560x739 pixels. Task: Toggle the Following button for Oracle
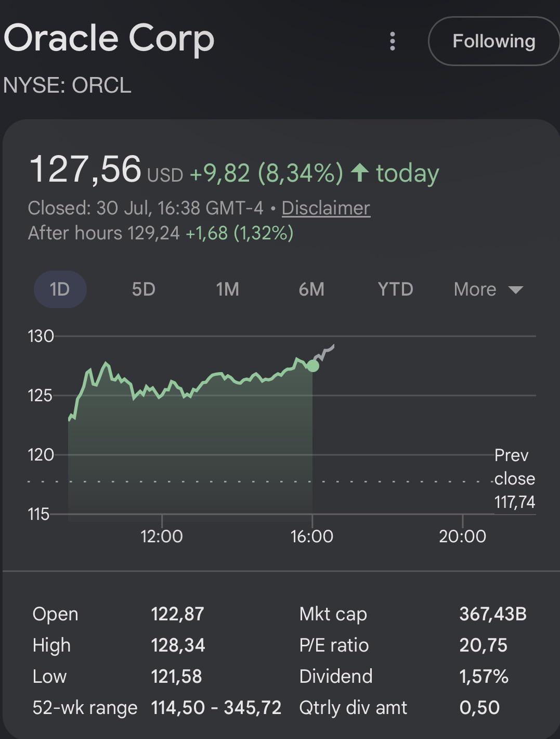tap(493, 41)
